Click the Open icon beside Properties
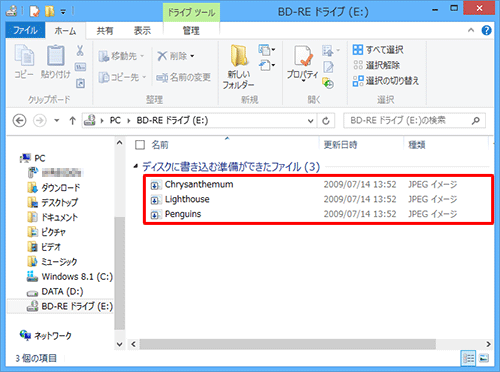This screenshot has width=500, height=372. point(330,50)
